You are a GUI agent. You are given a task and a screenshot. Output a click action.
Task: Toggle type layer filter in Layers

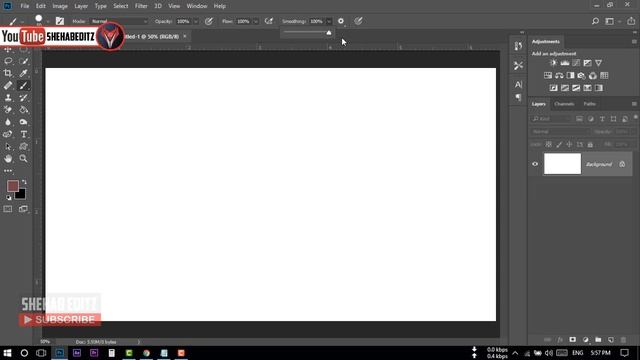click(x=602, y=119)
